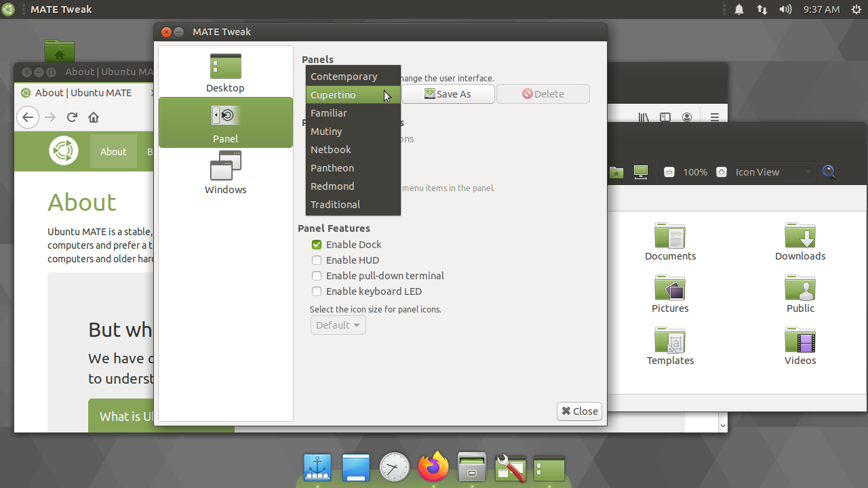Click scrollbar down arrow in Firefox window
The image size is (868, 488).
pyautogui.click(x=723, y=426)
